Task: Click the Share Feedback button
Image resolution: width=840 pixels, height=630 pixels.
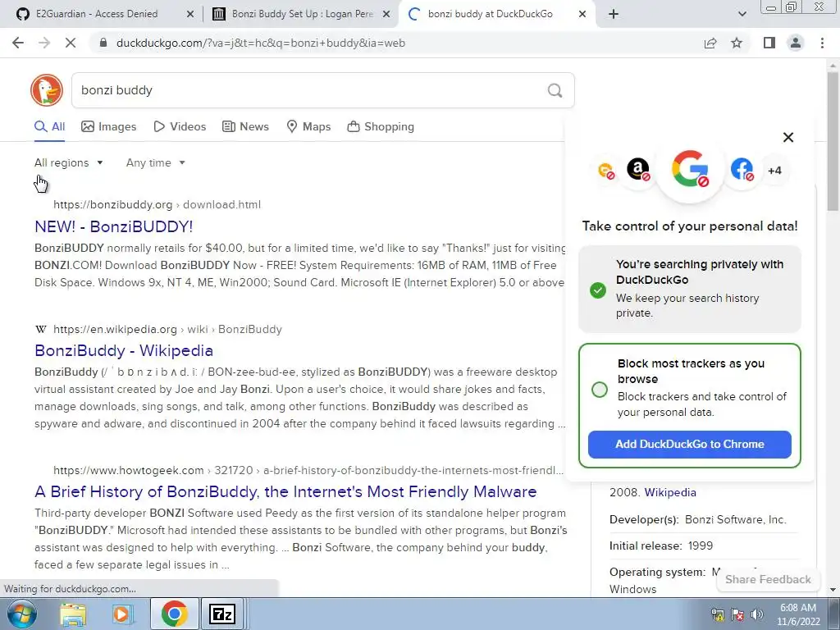Action: (x=768, y=579)
